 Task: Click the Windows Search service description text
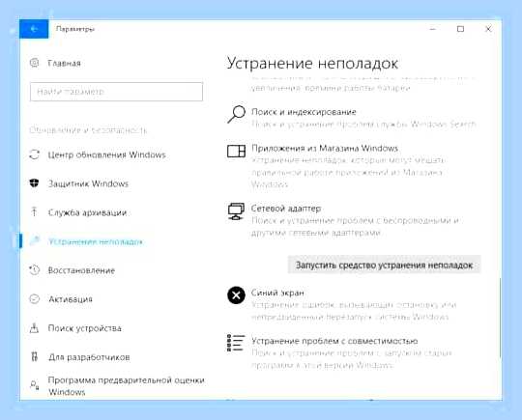(363, 124)
